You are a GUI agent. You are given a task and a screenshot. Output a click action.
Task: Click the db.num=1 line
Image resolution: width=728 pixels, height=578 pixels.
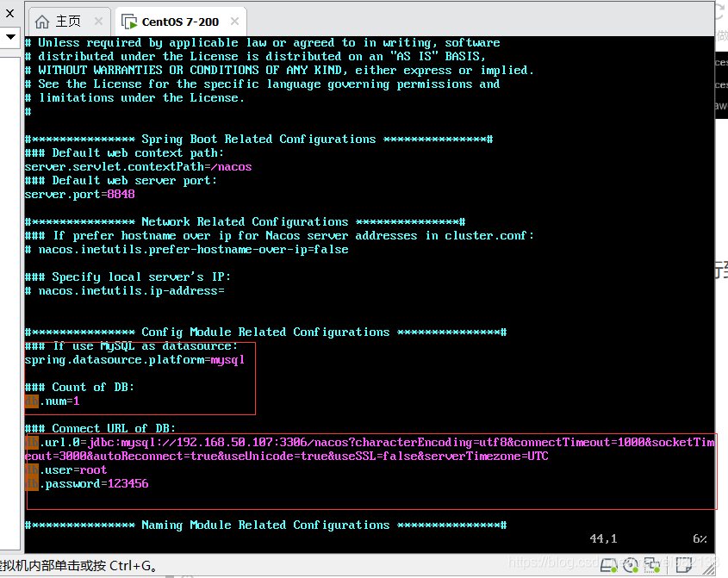52,401
